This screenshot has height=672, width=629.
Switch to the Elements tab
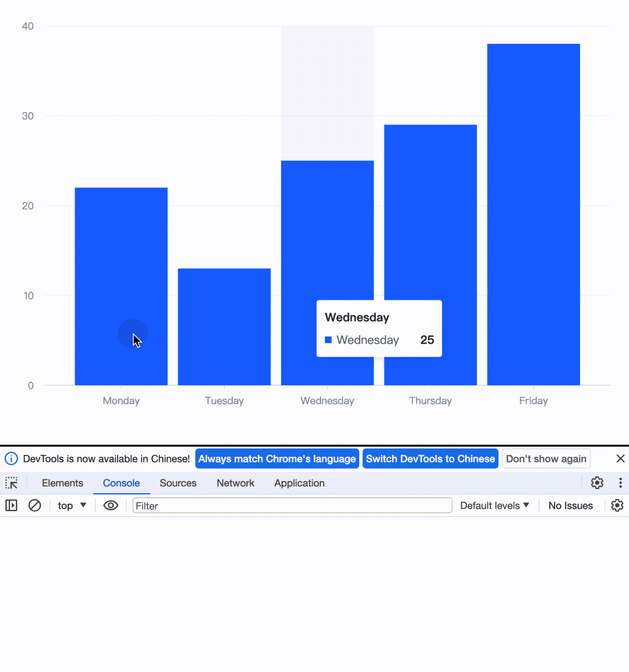tap(62, 483)
